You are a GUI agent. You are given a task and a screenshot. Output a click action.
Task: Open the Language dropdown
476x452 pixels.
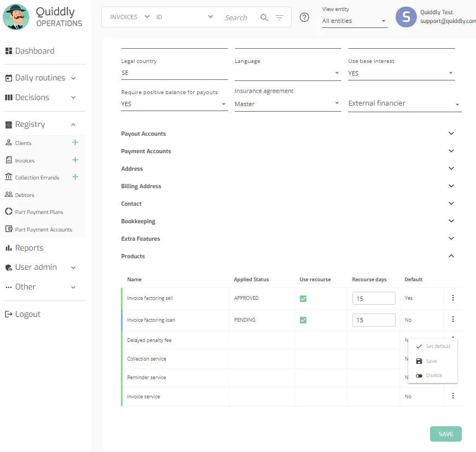(x=288, y=73)
